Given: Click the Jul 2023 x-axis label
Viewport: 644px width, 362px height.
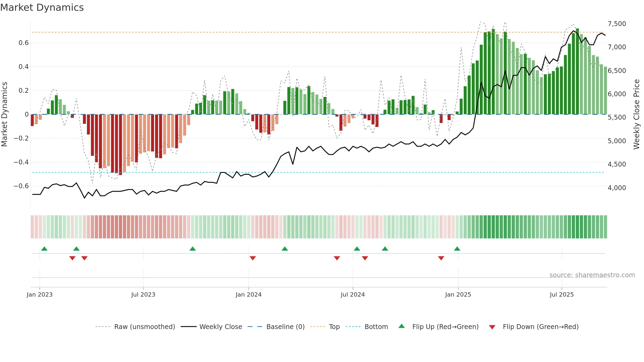Looking at the screenshot, I should [x=143, y=294].
